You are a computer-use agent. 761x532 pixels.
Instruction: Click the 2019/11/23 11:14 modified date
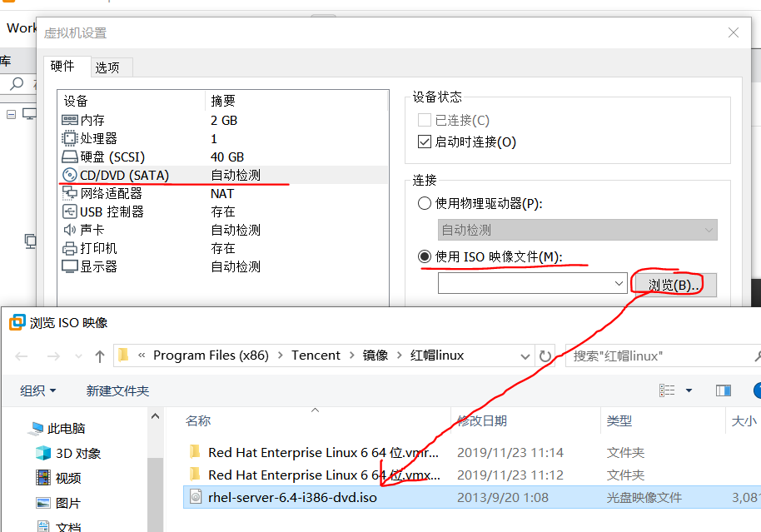click(x=510, y=452)
